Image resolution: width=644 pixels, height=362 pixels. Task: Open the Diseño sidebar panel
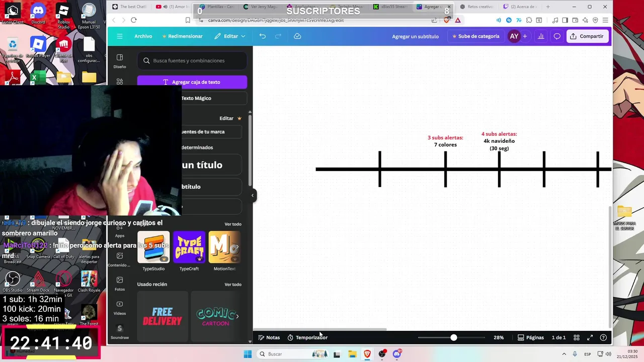[120, 61]
